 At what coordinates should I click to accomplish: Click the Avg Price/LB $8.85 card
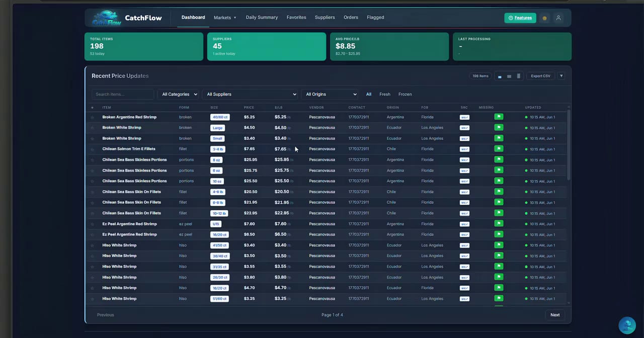tap(389, 46)
